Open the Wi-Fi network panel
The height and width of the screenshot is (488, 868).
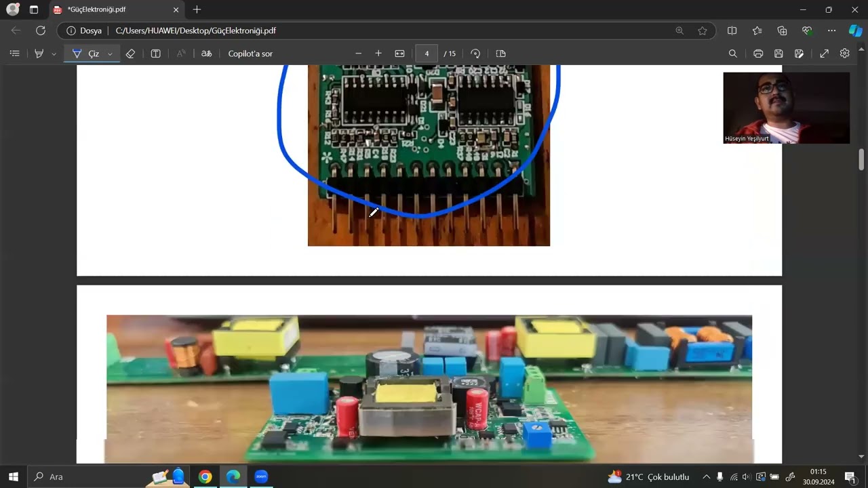(x=734, y=476)
